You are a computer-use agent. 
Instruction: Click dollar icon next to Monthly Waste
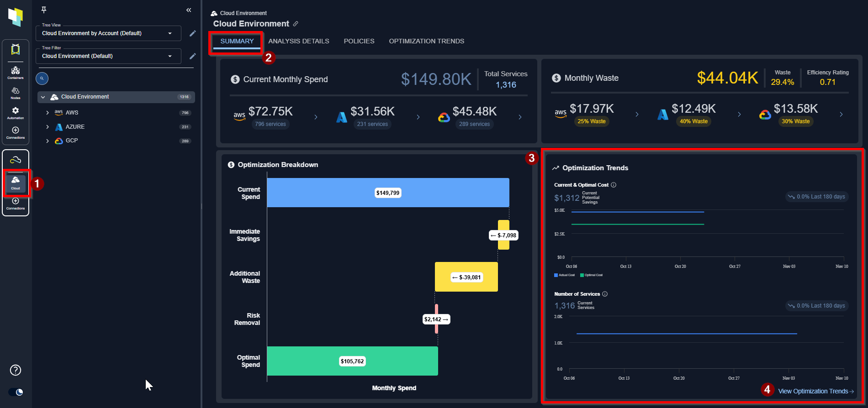pos(556,78)
